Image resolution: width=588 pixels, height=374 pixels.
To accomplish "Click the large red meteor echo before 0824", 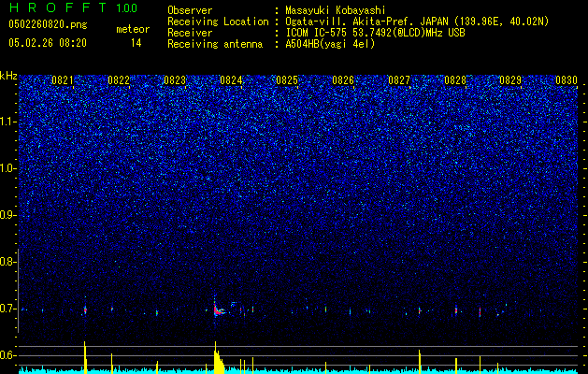I will click(219, 309).
